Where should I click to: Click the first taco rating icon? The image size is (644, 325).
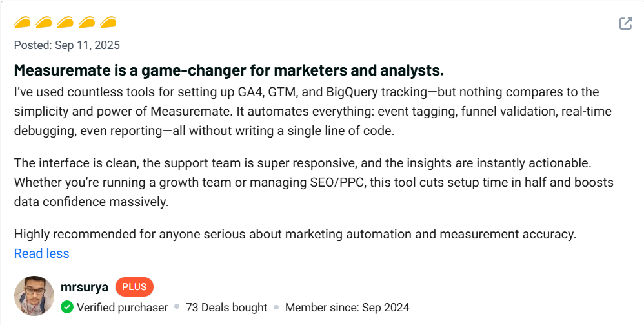[x=23, y=23]
